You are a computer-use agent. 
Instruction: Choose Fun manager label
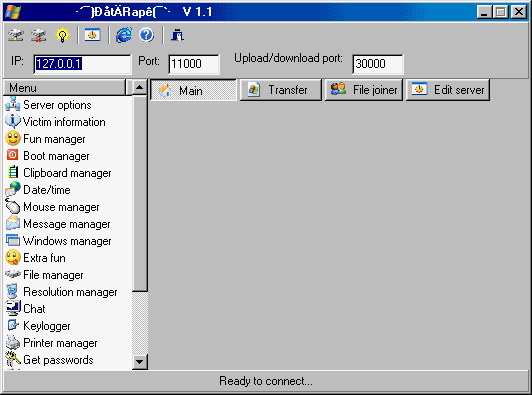coord(54,139)
